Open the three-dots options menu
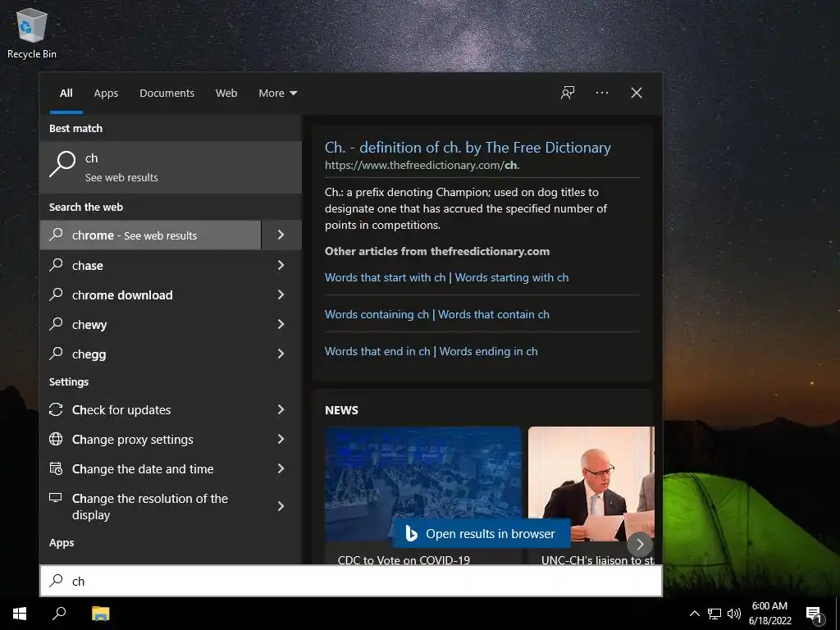This screenshot has width=840, height=630. [x=601, y=93]
